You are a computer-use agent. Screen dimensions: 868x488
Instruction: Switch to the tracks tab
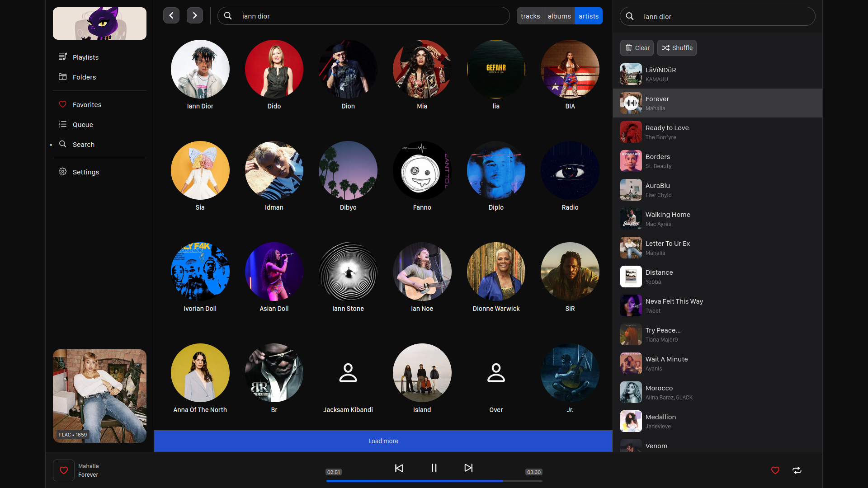click(x=530, y=16)
